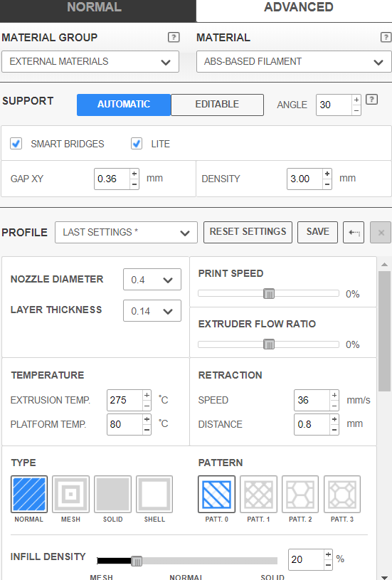The height and width of the screenshot is (580, 392).
Task: Click the Reset Settings button
Action: click(248, 232)
